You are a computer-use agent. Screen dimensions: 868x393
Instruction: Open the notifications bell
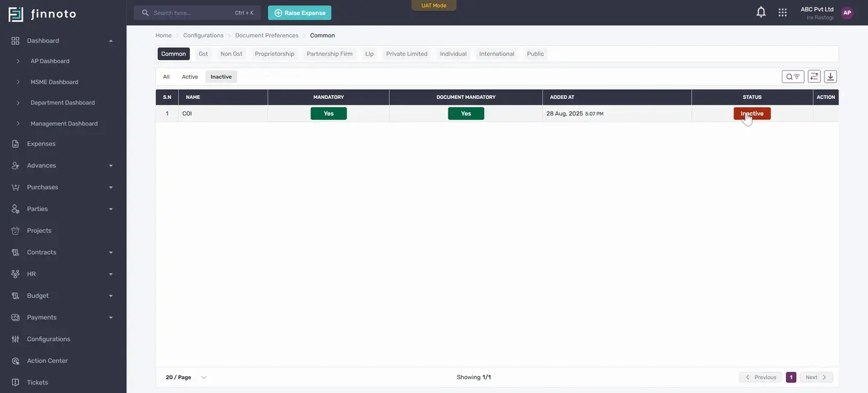click(x=761, y=12)
